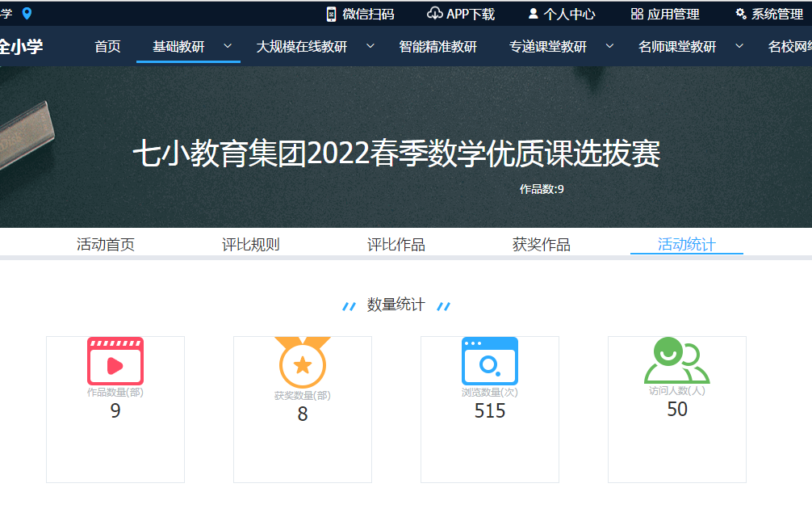The image size is (812, 513).
Task: Switch to the 活动首页 tab
Action: [106, 245]
